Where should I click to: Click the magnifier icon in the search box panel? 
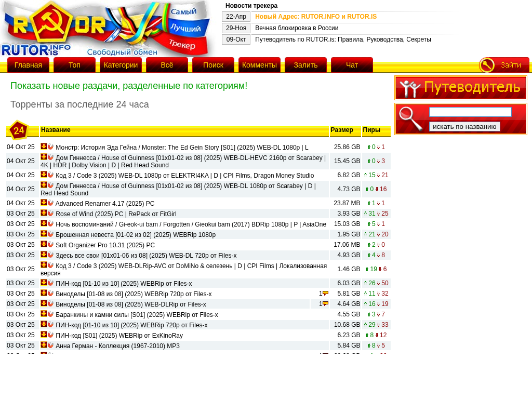click(410, 118)
